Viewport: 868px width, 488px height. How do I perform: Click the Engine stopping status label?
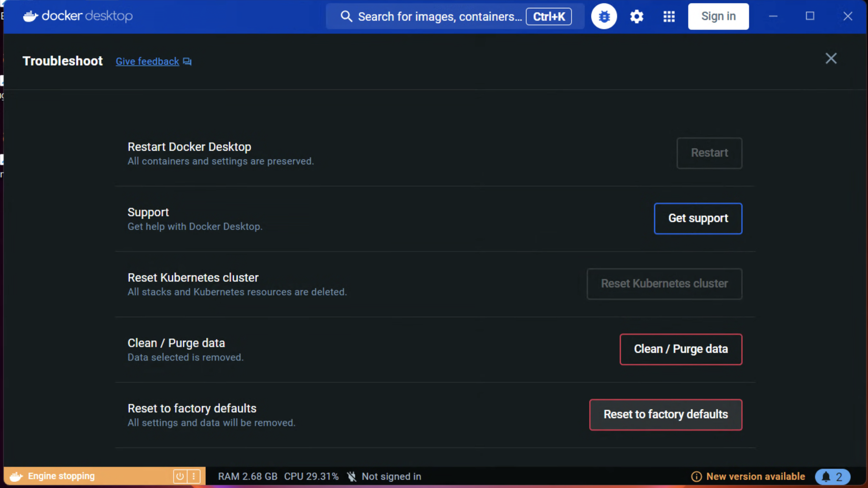pos(61,476)
